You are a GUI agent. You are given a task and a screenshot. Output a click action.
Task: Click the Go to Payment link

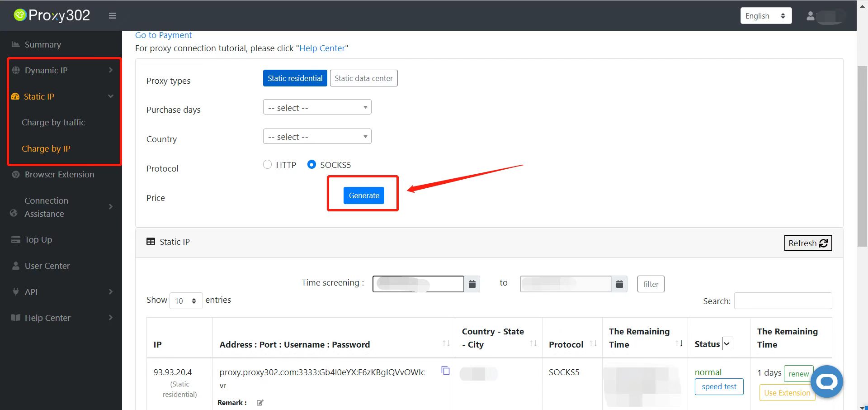pyautogui.click(x=163, y=35)
